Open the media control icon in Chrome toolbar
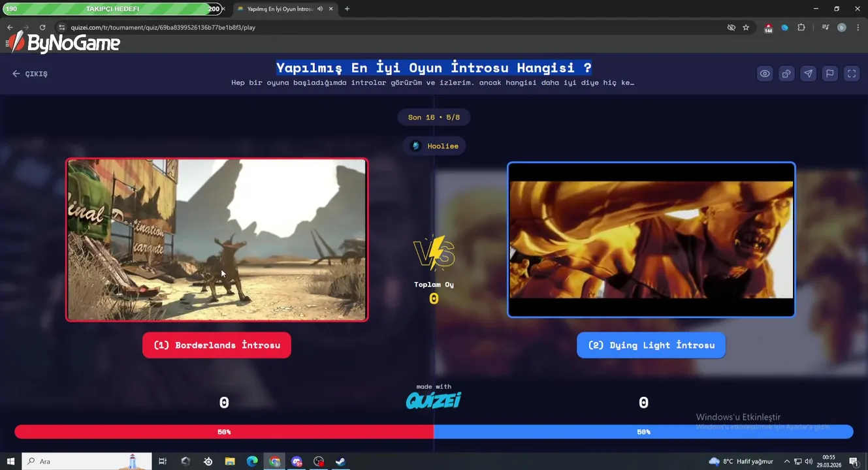 (826, 27)
